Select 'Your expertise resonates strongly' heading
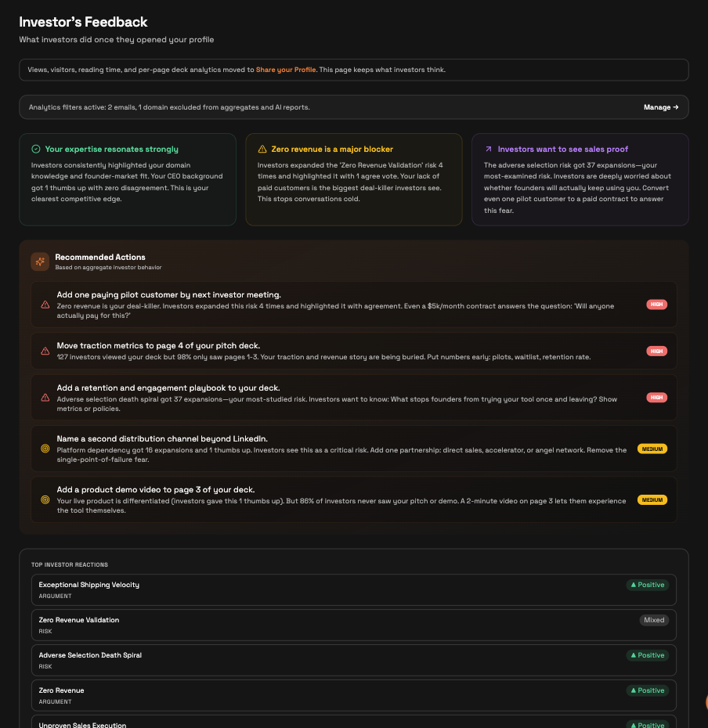The height and width of the screenshot is (728, 708). (111, 149)
